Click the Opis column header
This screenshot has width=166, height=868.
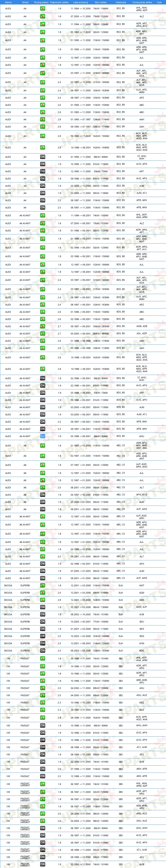pyautogui.click(x=159, y=2)
